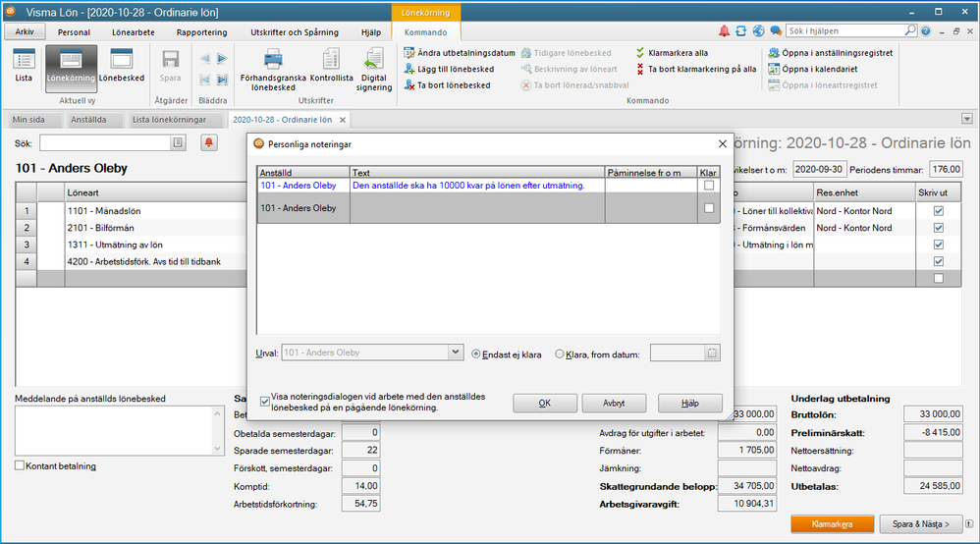Enable Kontant betalning checkbox
Viewport: 980px width, 544px height.
(21, 465)
